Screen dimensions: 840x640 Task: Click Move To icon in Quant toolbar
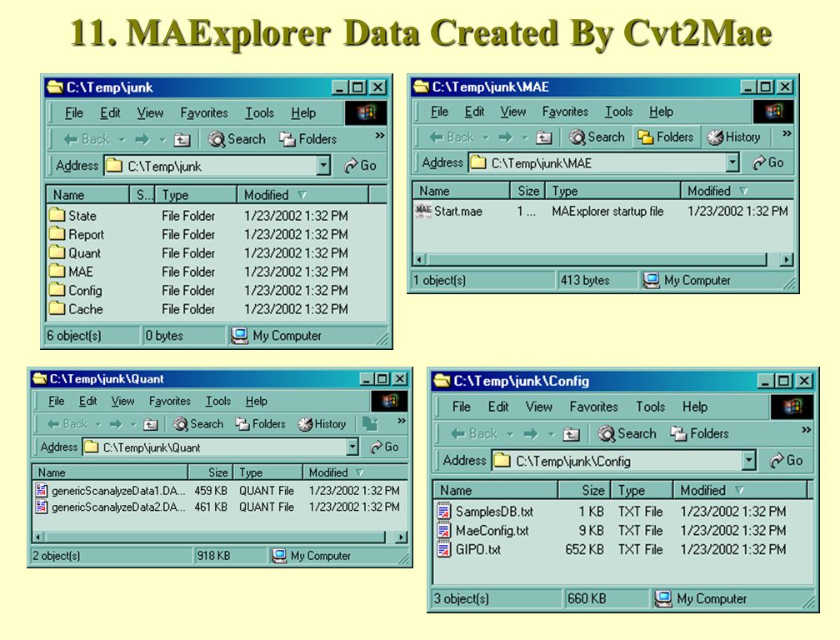(x=370, y=423)
